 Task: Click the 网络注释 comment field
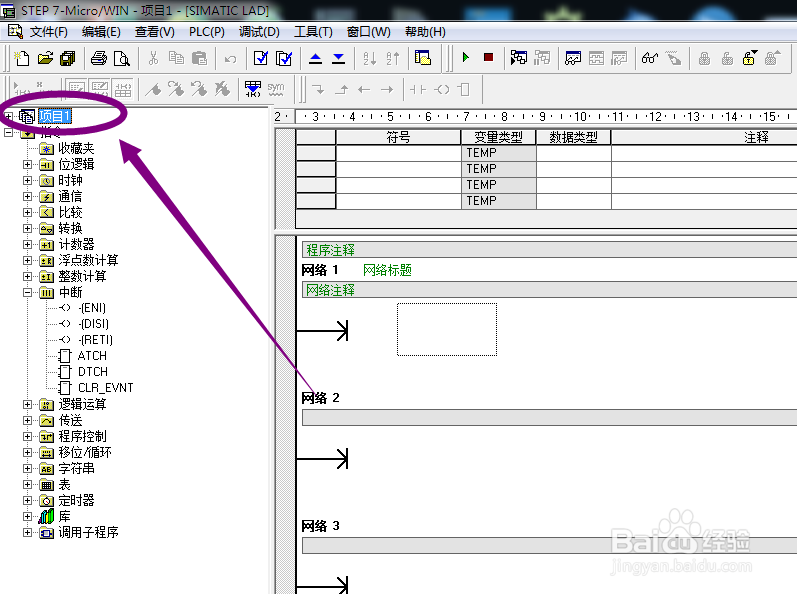tap(549, 290)
